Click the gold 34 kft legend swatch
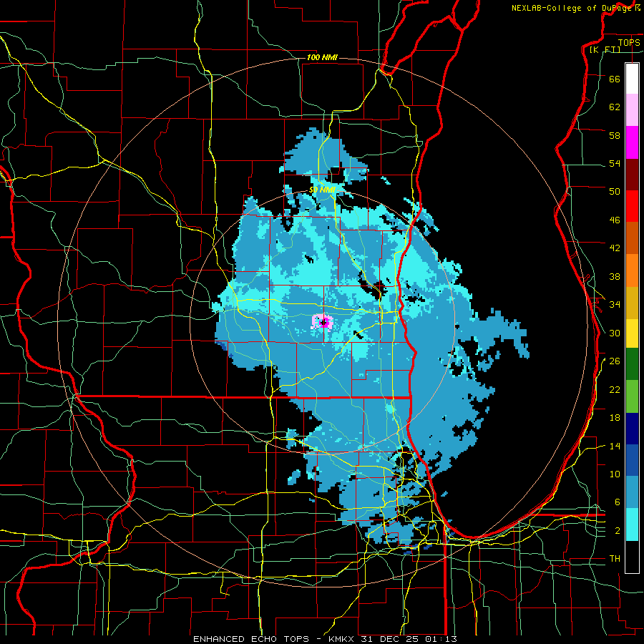The width and height of the screenshot is (644, 644). coord(632,303)
